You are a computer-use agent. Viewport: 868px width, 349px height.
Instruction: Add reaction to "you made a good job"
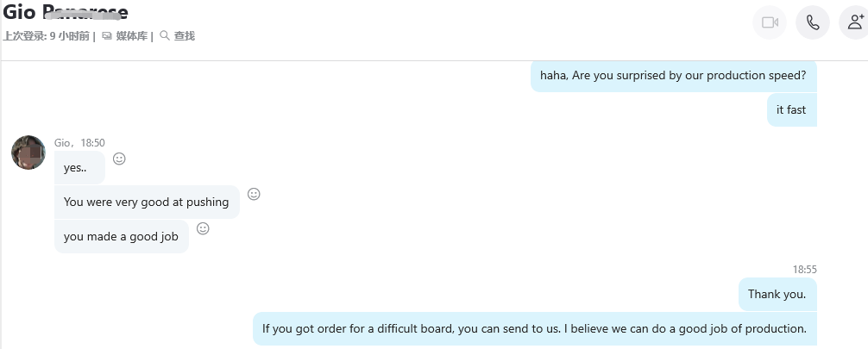(203, 228)
